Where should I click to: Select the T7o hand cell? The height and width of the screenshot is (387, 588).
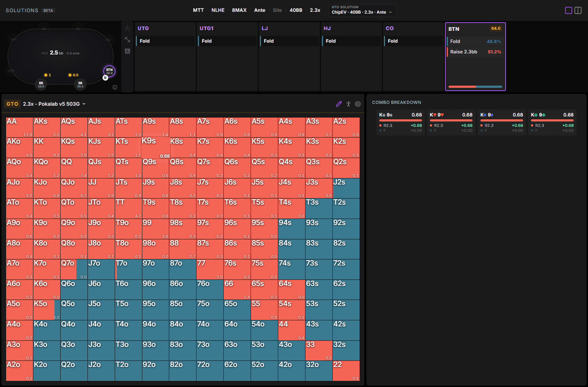point(128,269)
